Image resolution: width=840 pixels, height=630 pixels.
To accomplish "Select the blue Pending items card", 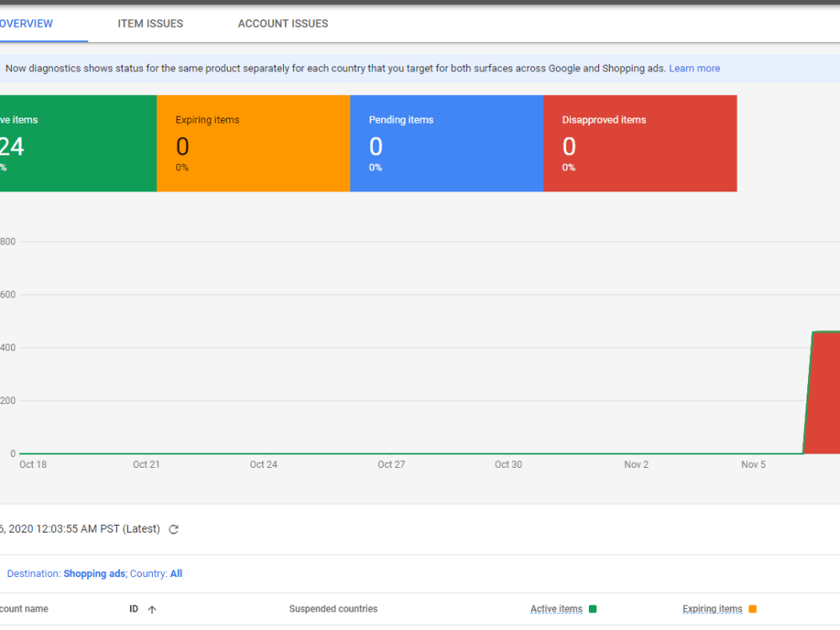I will (x=447, y=144).
